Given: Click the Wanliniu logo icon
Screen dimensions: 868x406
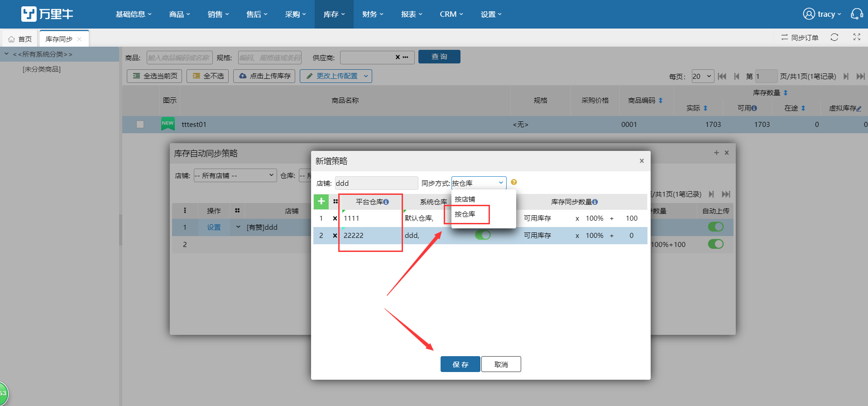Looking at the screenshot, I should tap(29, 14).
